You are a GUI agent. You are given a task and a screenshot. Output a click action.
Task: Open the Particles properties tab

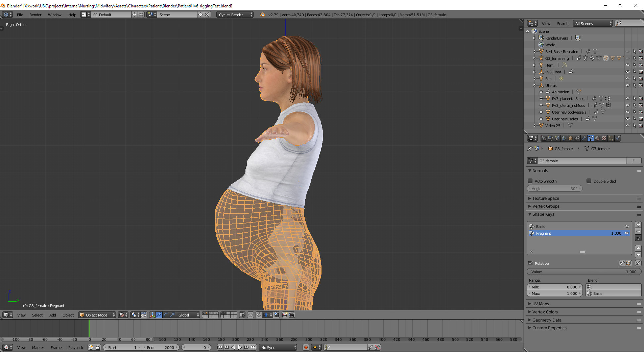pyautogui.click(x=611, y=138)
